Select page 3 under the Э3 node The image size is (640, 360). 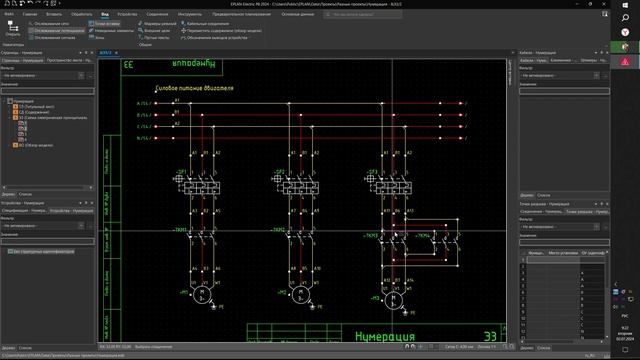[x=23, y=134]
